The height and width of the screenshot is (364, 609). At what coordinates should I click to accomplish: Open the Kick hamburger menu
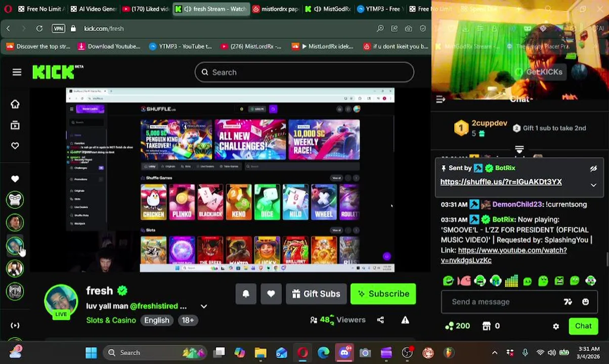(x=17, y=72)
